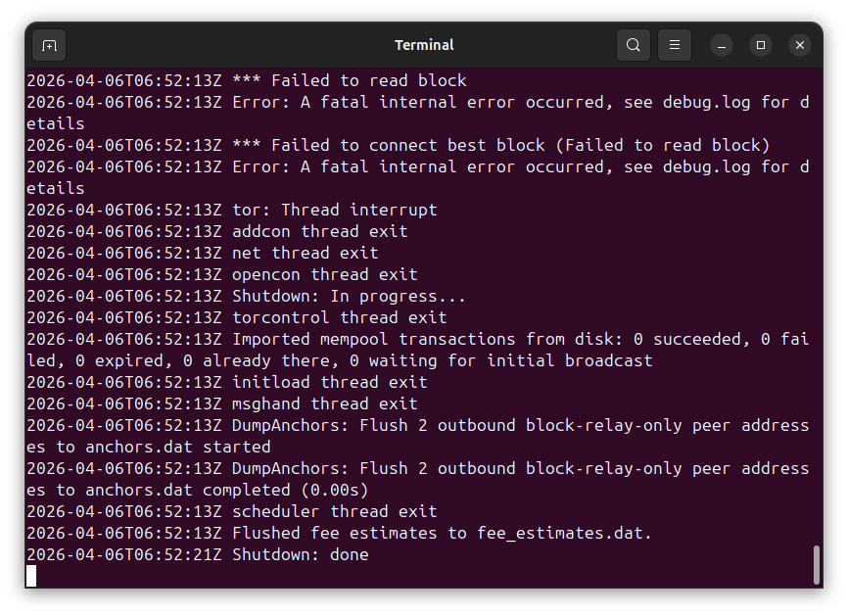Image resolution: width=848 pixels, height=616 pixels.
Task: Click the Terminal title in header bar
Action: (424, 45)
